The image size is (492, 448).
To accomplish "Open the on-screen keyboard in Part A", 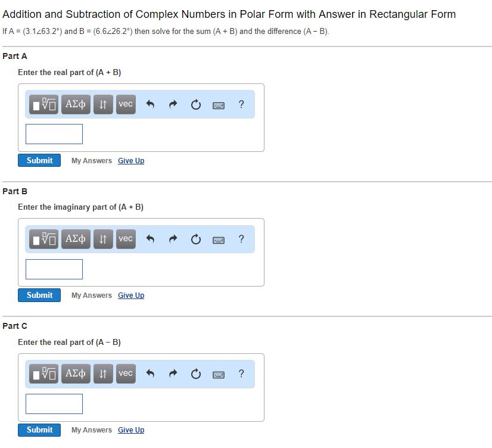I will (218, 104).
